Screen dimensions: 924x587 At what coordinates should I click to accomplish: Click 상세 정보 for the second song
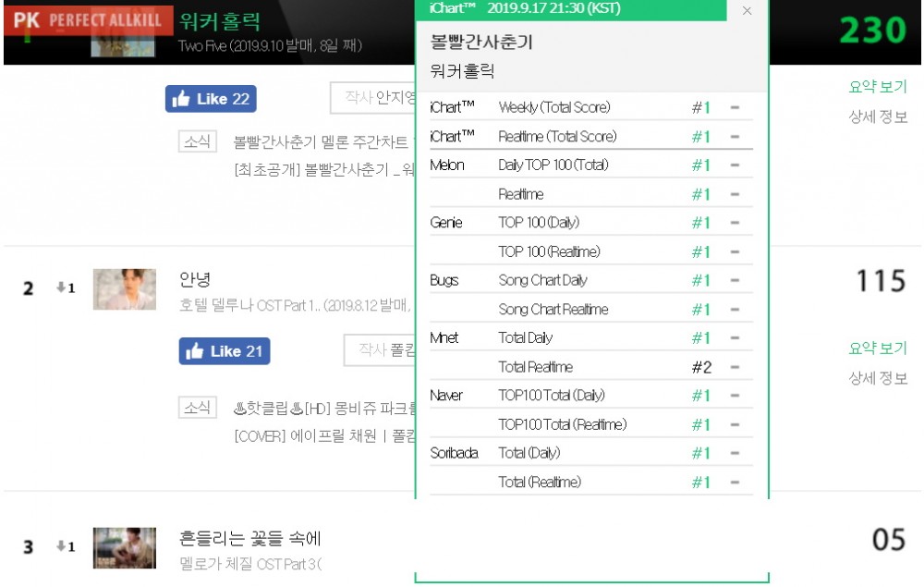pos(878,378)
